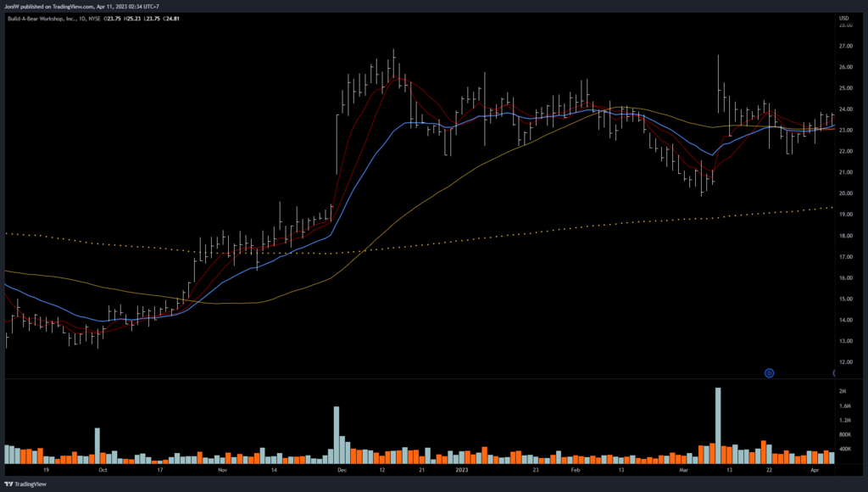
Task: Click the 20.00 price scale label
Action: [x=845, y=193]
